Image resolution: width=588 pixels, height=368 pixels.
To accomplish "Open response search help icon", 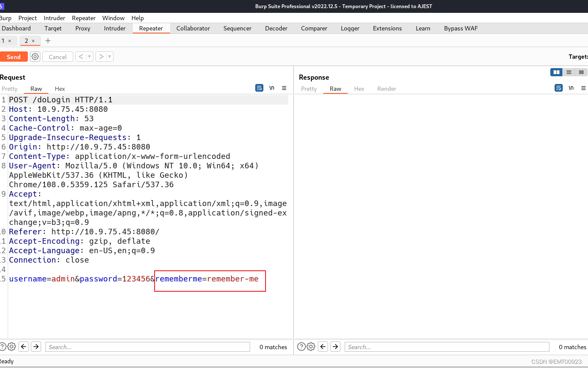I will [301, 347].
